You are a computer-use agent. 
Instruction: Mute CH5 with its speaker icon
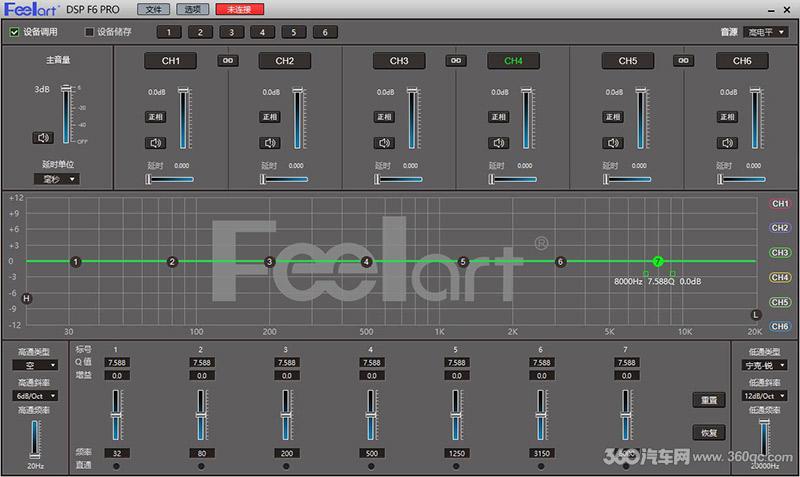click(613, 143)
